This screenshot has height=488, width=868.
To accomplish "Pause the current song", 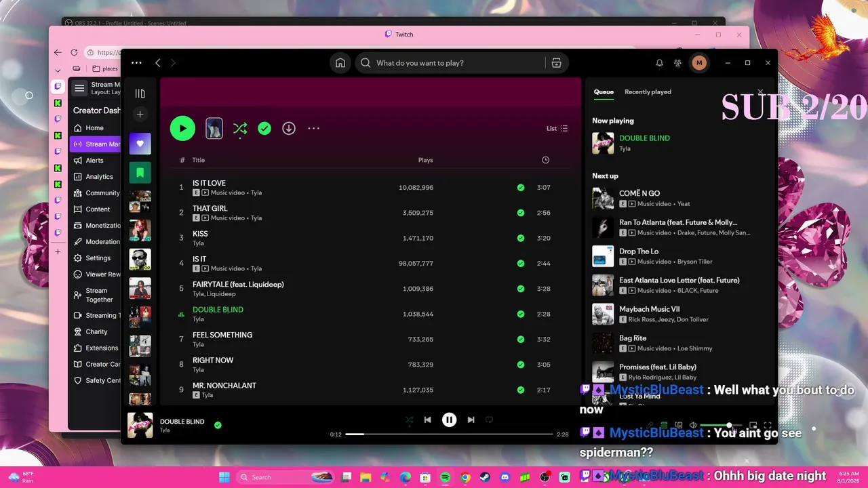I will pos(449,420).
